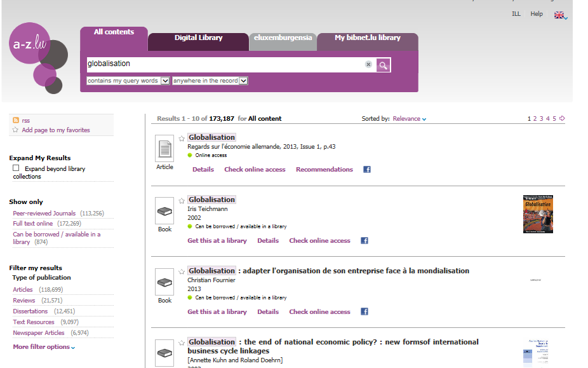Star the first Globalisation article result

(182, 138)
